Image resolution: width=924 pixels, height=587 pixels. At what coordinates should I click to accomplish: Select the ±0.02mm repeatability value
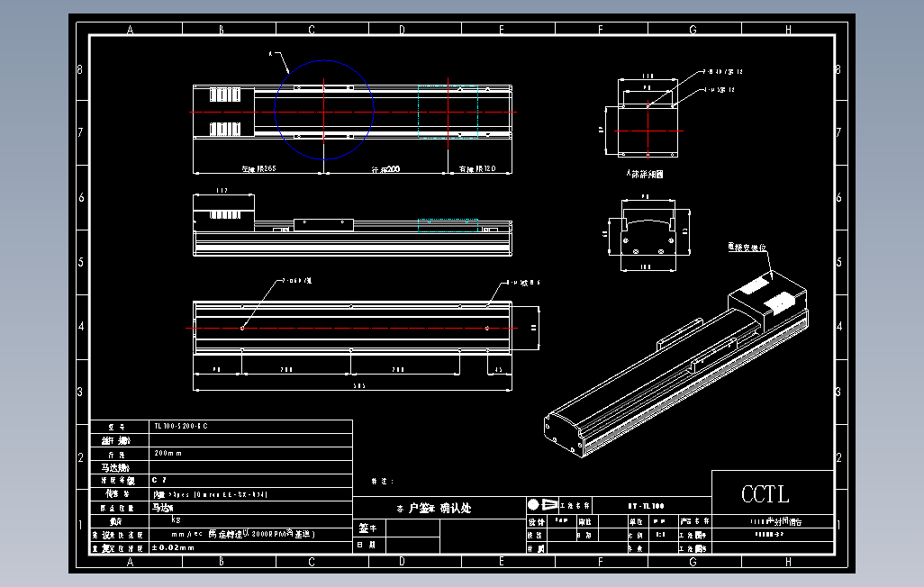(173, 547)
